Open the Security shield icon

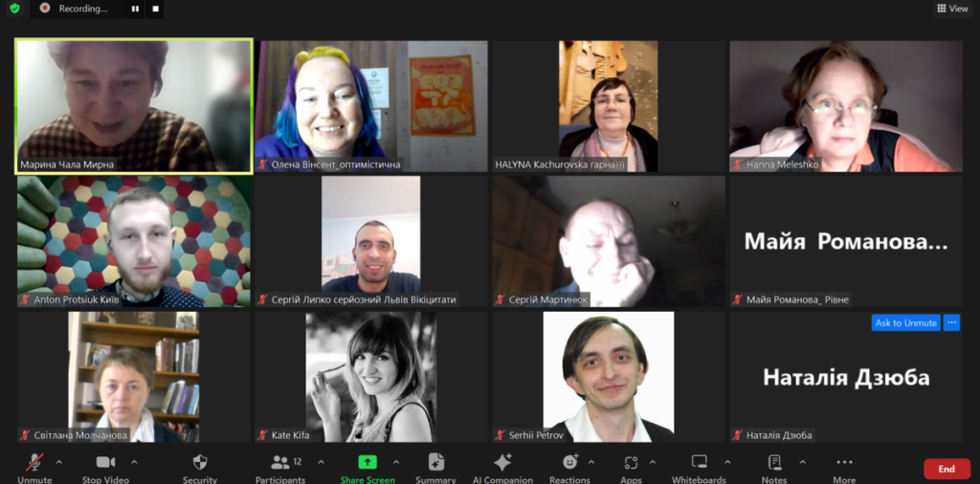coord(200,462)
